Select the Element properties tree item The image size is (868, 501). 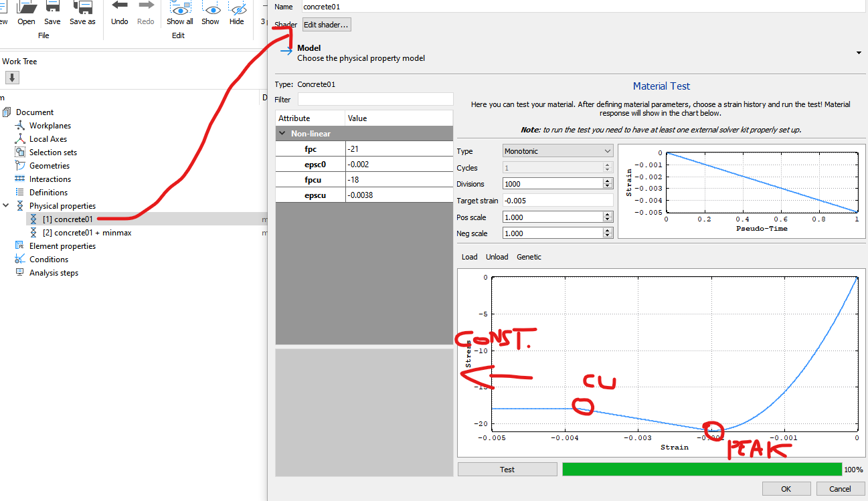(62, 246)
